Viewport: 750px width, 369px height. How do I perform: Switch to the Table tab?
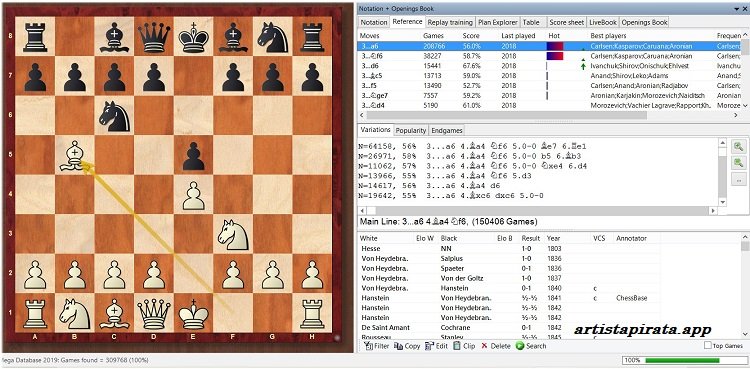click(x=531, y=22)
